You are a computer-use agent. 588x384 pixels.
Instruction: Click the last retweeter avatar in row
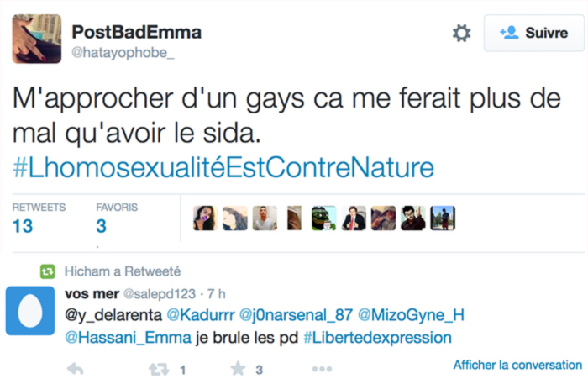click(x=443, y=218)
